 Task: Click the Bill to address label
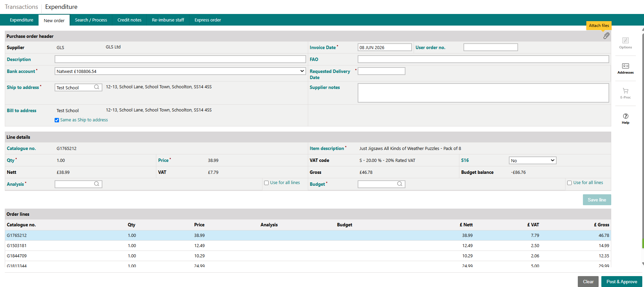click(x=22, y=111)
